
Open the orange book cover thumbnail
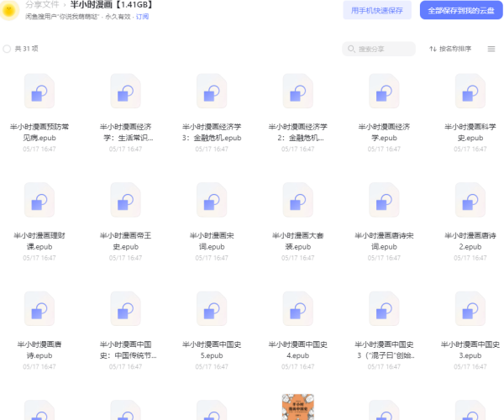point(297,407)
